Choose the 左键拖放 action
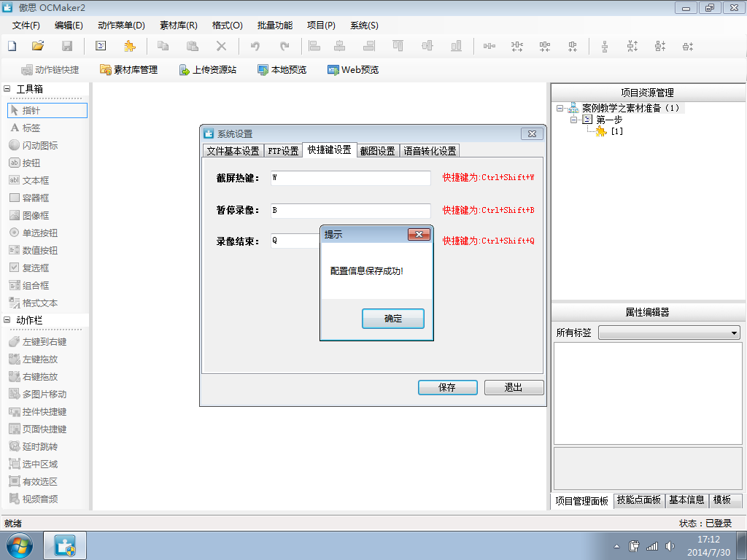The width and height of the screenshot is (747, 560). coord(34,359)
